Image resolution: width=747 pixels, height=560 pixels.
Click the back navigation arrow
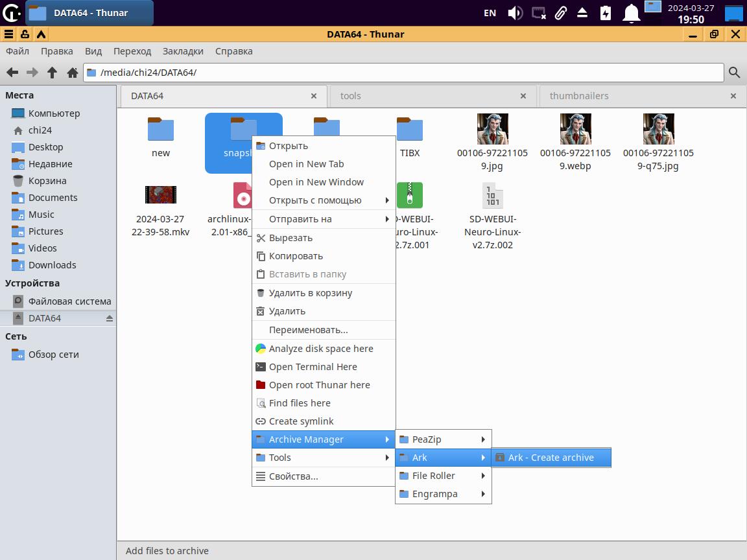[x=12, y=73]
